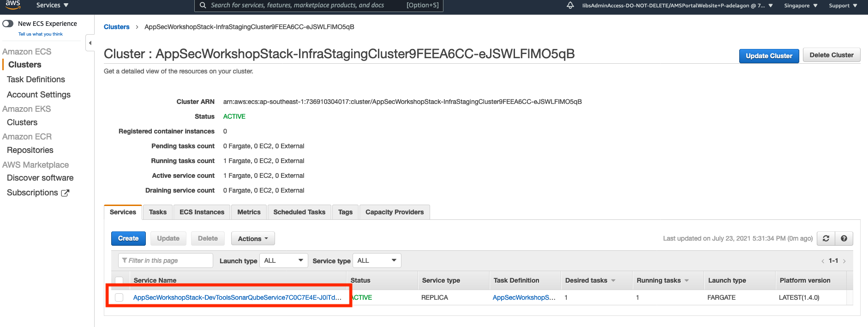The width and height of the screenshot is (868, 327).
Task: Collapse the sidebar with the arrow handle
Action: (90, 43)
